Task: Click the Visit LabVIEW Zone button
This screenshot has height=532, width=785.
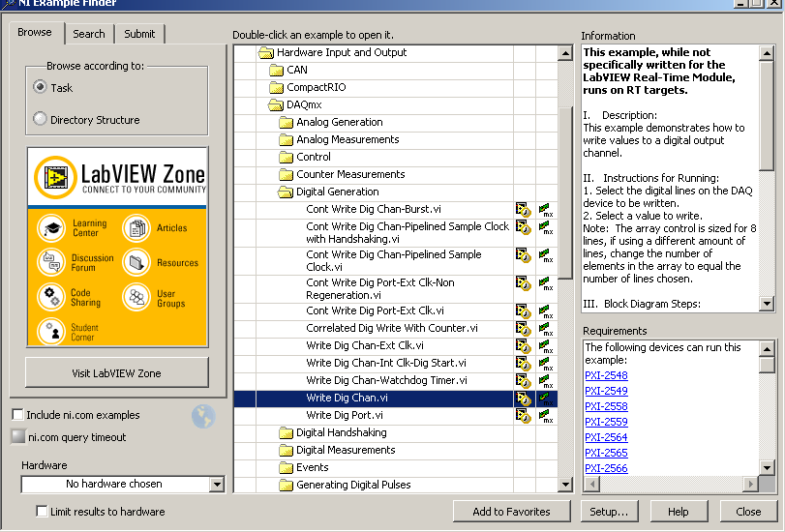Action: click(x=117, y=372)
